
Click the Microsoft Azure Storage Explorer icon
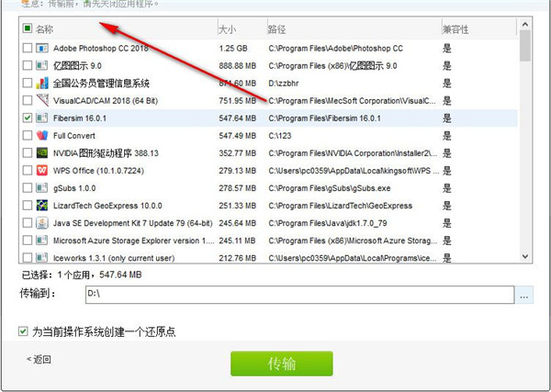tap(42, 241)
